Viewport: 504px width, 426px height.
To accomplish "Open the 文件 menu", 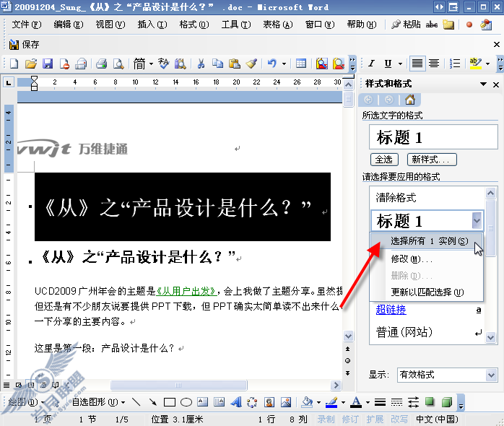I will [27, 25].
